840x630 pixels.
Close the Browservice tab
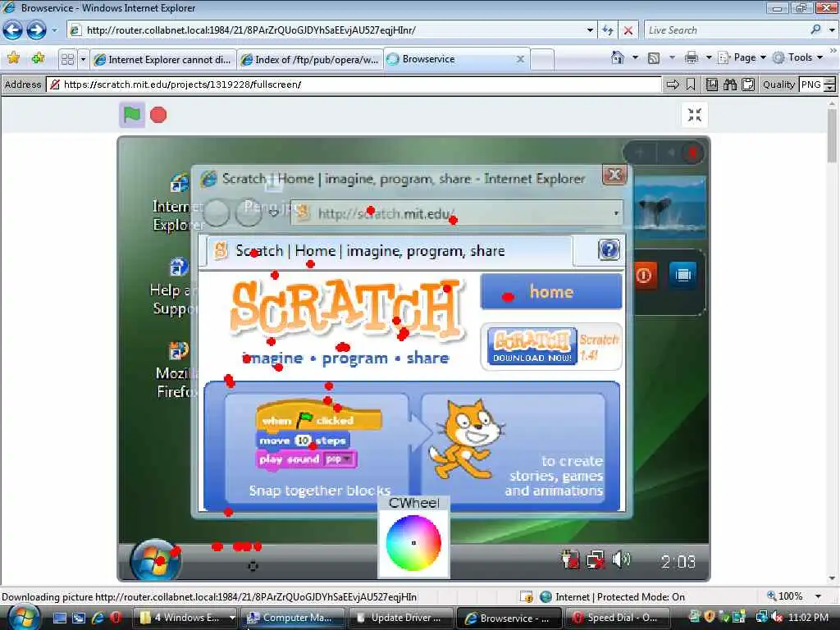tap(520, 59)
